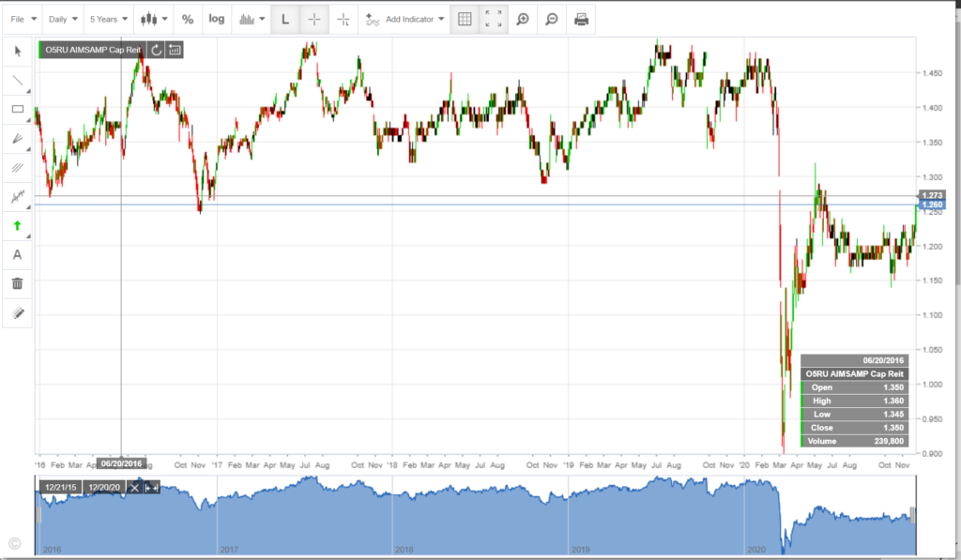Click the 06/20/2016 header in data box
Viewport: 961px width, 560px height.
[x=854, y=360]
